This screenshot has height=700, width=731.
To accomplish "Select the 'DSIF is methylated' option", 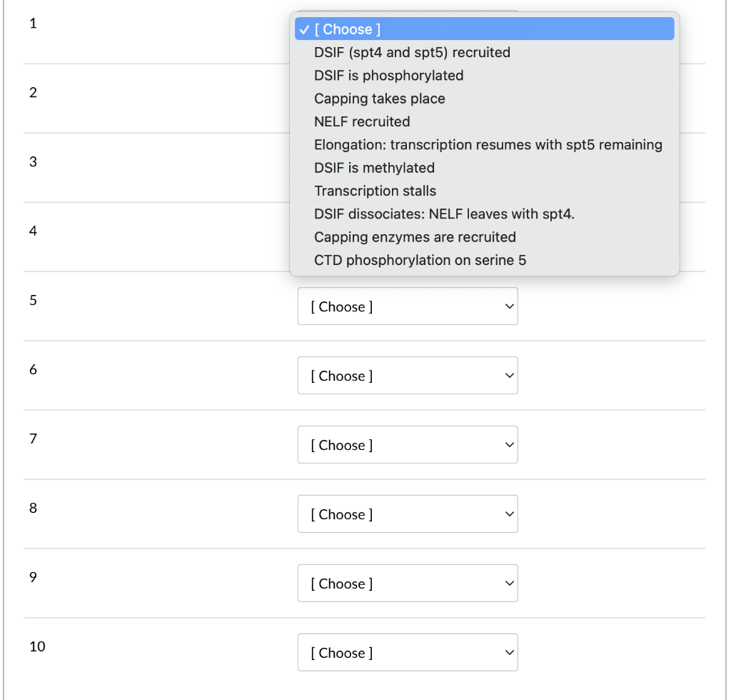I will point(485,168).
